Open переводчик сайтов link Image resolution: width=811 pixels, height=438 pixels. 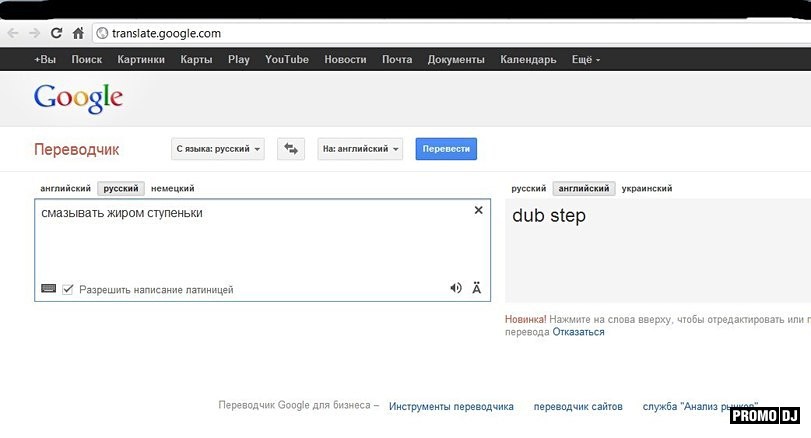[578, 406]
